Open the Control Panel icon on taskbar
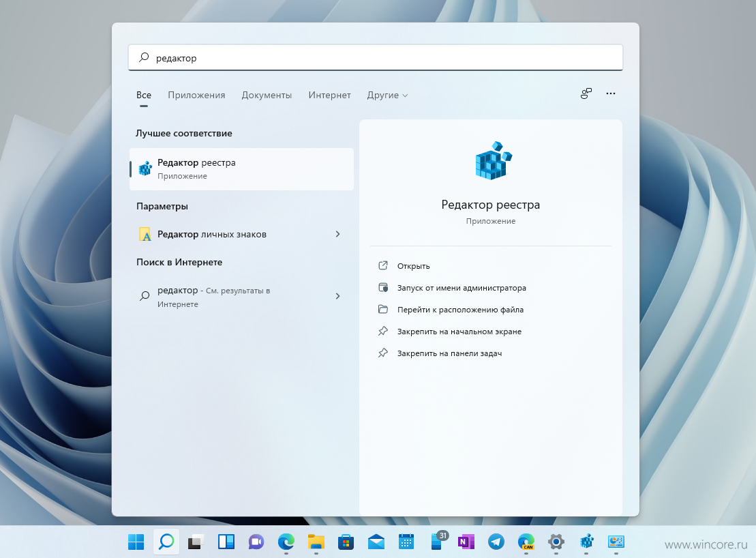This screenshot has height=558, width=756. [616, 542]
